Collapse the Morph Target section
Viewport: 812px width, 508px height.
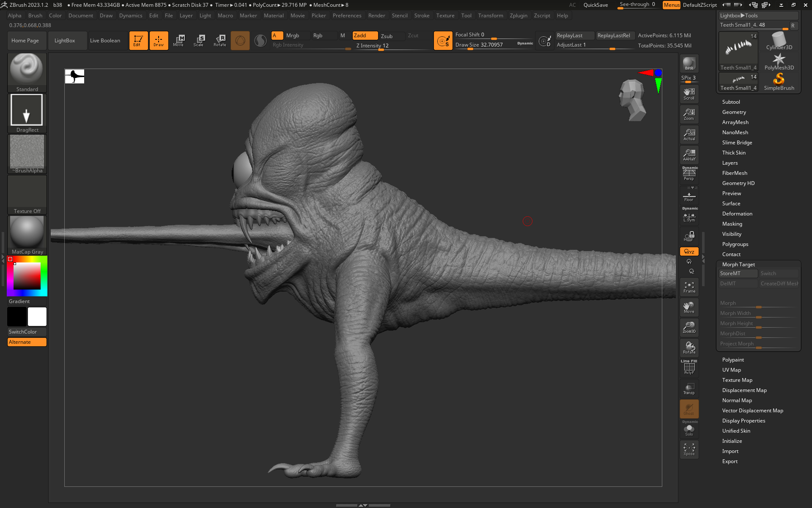point(738,265)
